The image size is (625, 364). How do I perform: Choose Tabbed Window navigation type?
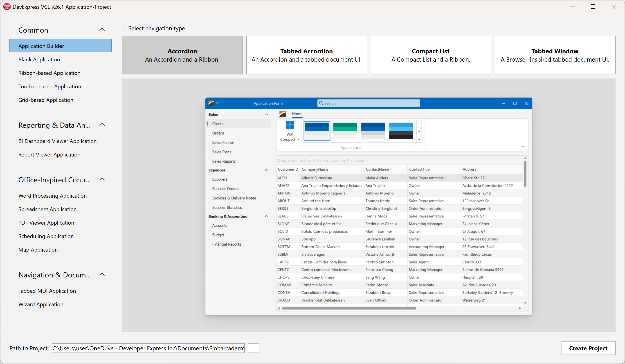[555, 55]
